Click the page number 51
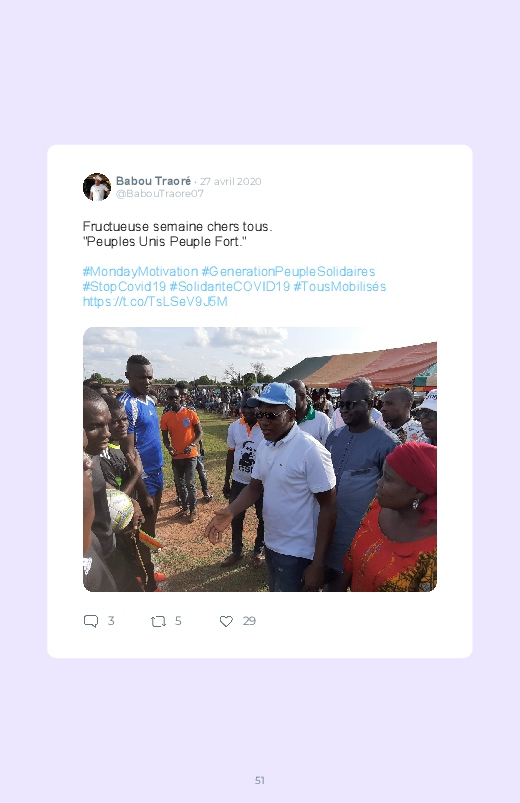The width and height of the screenshot is (520, 803). click(260, 780)
